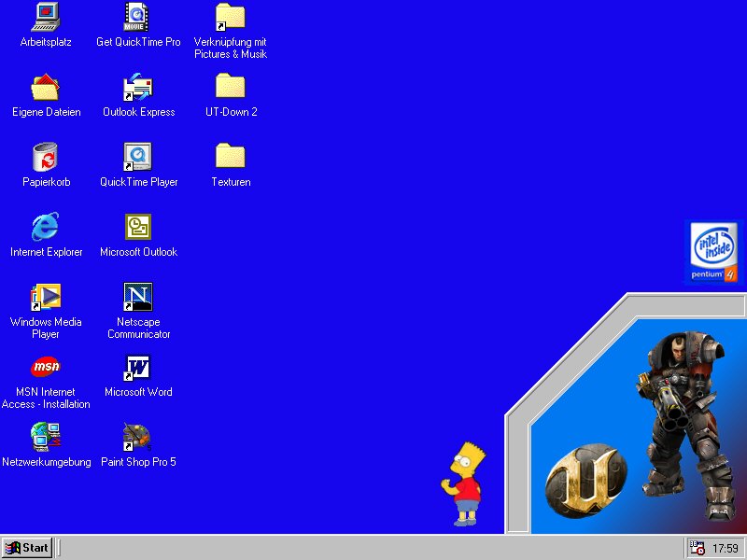
Task: Select the Netzwerkumgebung network icon
Action: tap(46, 437)
